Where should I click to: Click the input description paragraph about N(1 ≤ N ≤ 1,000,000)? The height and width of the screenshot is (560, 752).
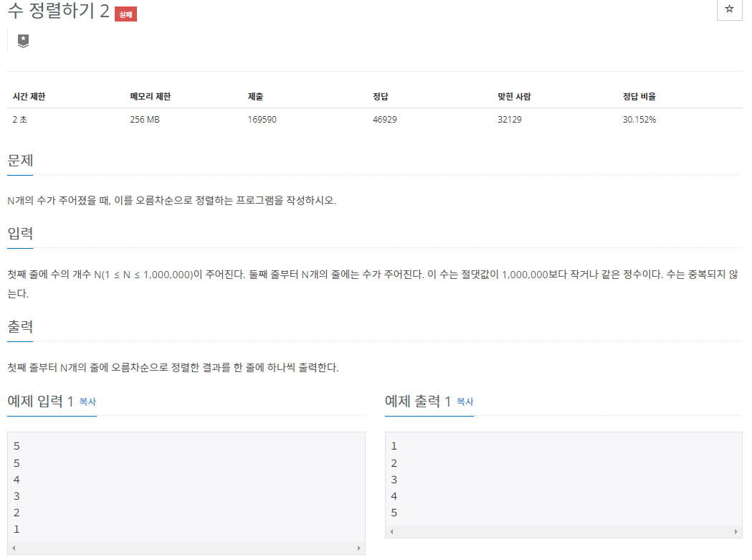coord(373,284)
